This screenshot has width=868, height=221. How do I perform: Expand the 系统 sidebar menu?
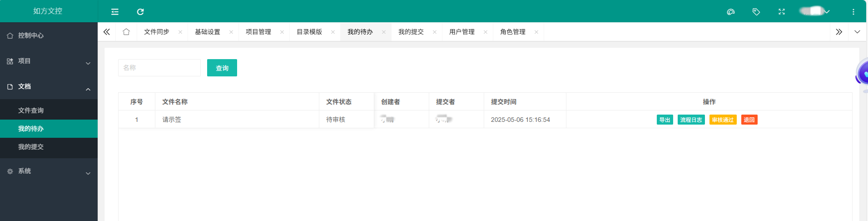[49, 171]
